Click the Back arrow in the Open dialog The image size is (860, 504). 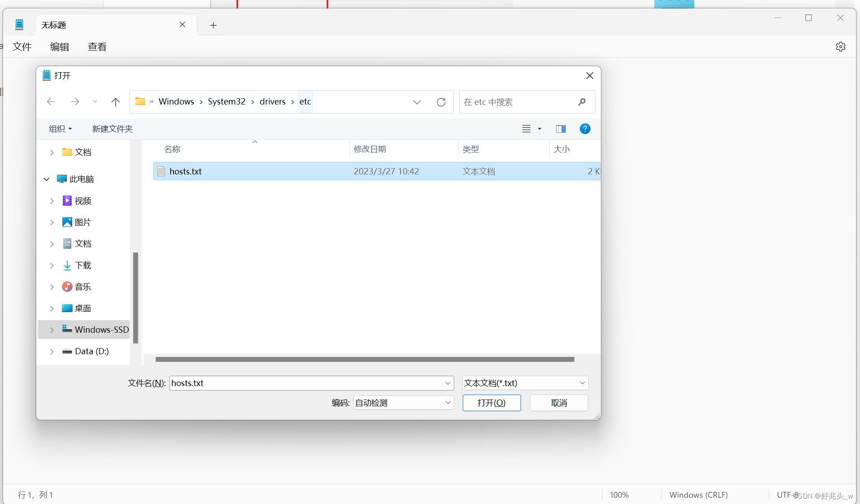click(x=51, y=102)
